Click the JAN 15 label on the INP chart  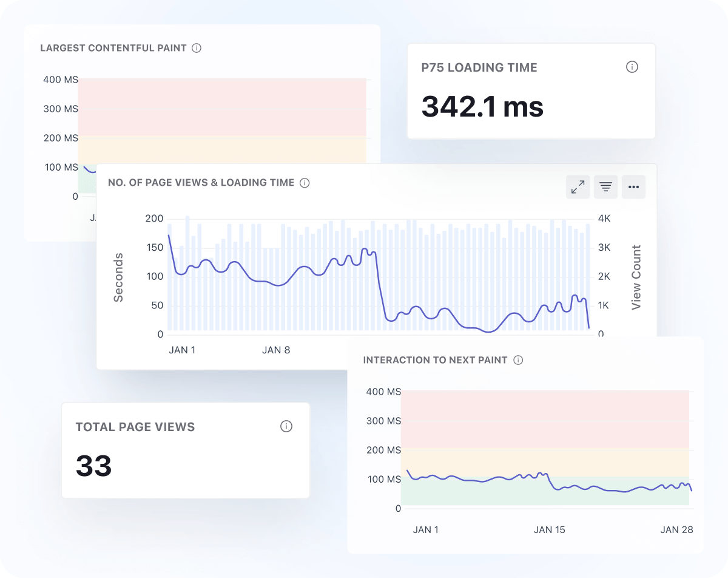[549, 529]
